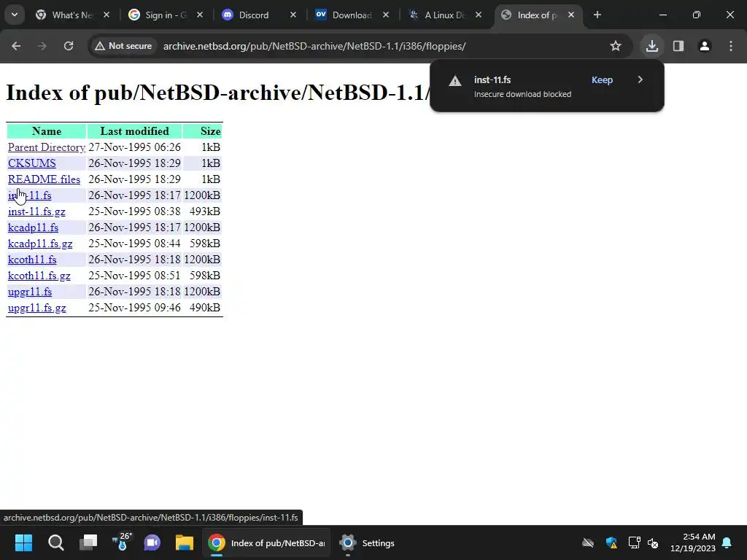This screenshot has height=560, width=747.
Task: Close the A Linux tab
Action: pos(479,15)
